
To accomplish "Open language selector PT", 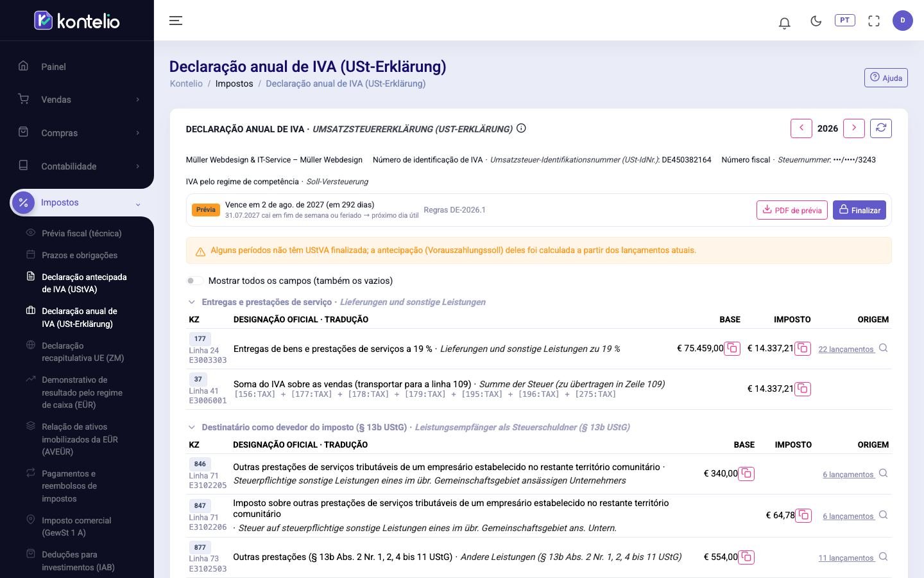I will pyautogui.click(x=845, y=21).
